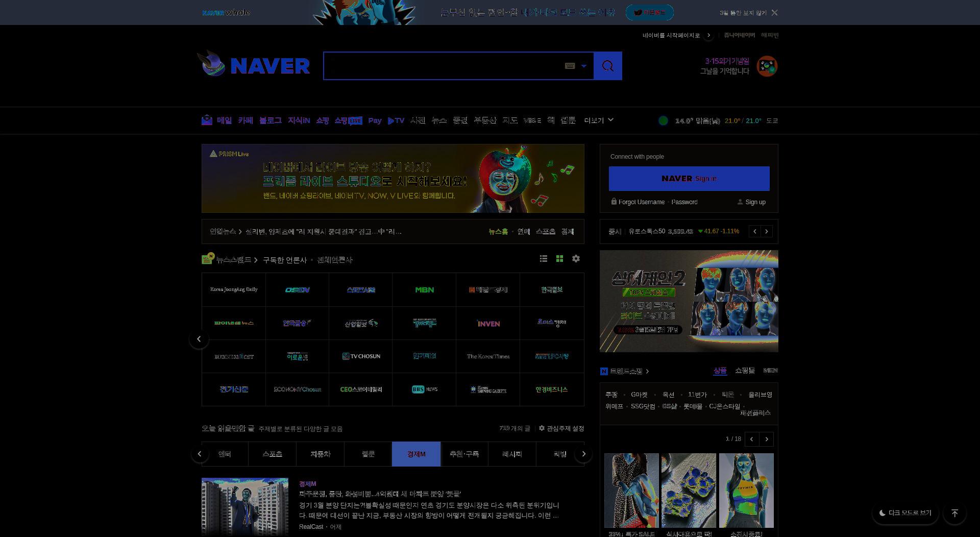This screenshot has width=980, height=537.
Task: Open the 카페 cafe menu link
Action: (246, 120)
